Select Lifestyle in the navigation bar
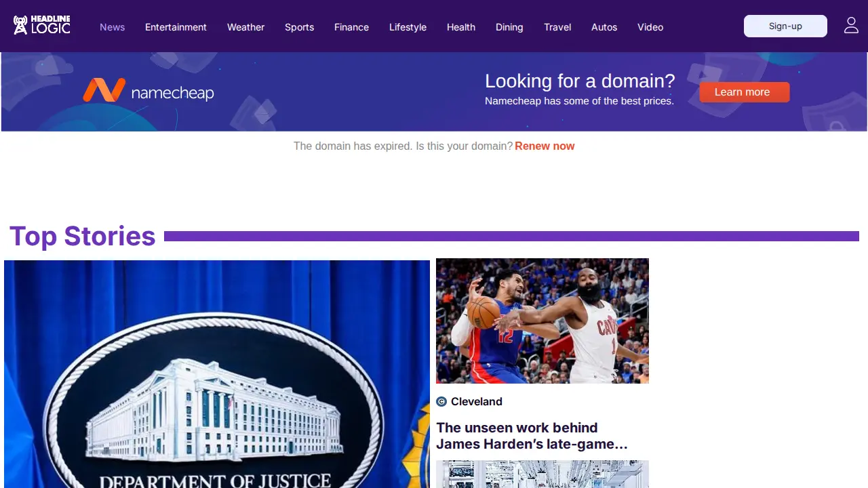 (408, 27)
